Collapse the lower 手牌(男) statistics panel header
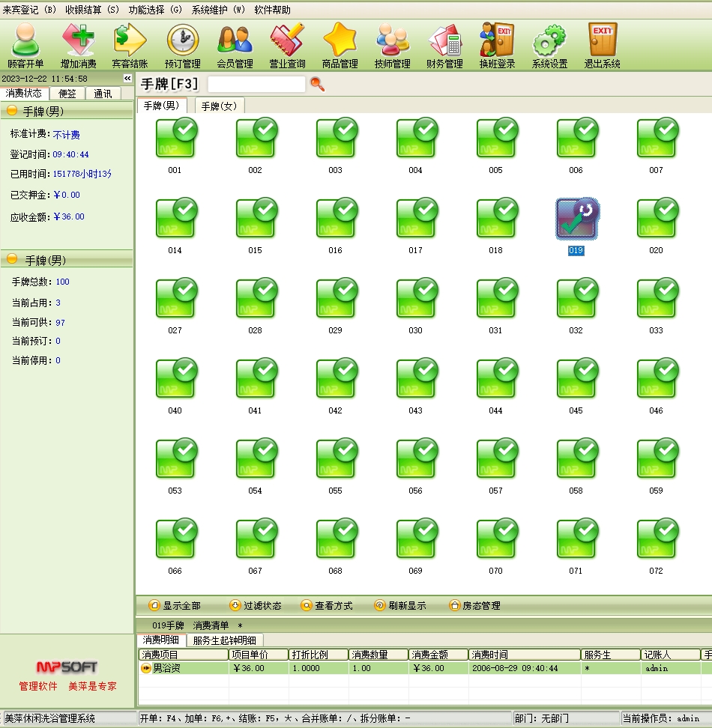The height and width of the screenshot is (728, 712). click(x=12, y=260)
